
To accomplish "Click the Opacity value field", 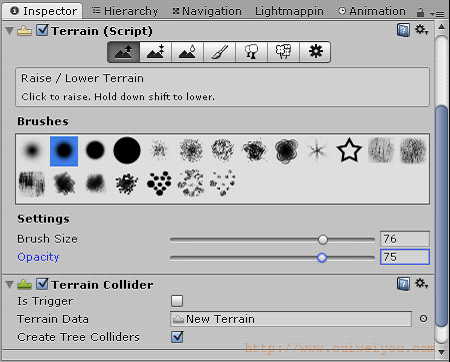I will click(x=405, y=257).
